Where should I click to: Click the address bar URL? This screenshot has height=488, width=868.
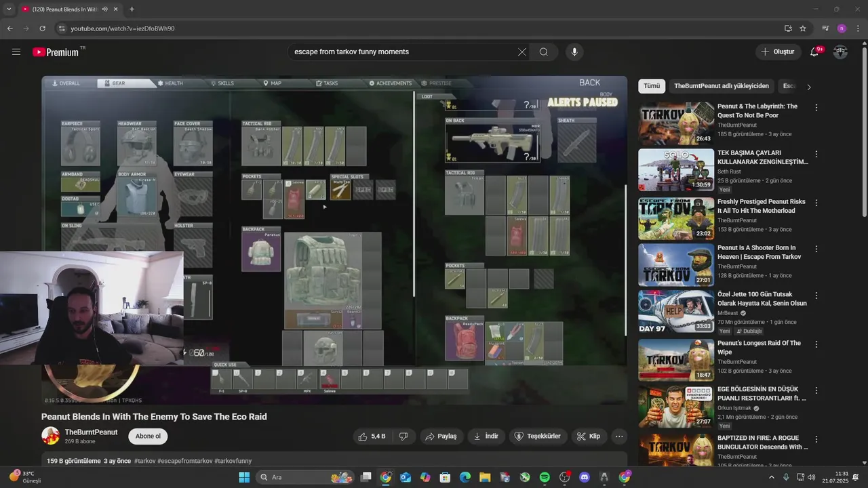point(123,28)
